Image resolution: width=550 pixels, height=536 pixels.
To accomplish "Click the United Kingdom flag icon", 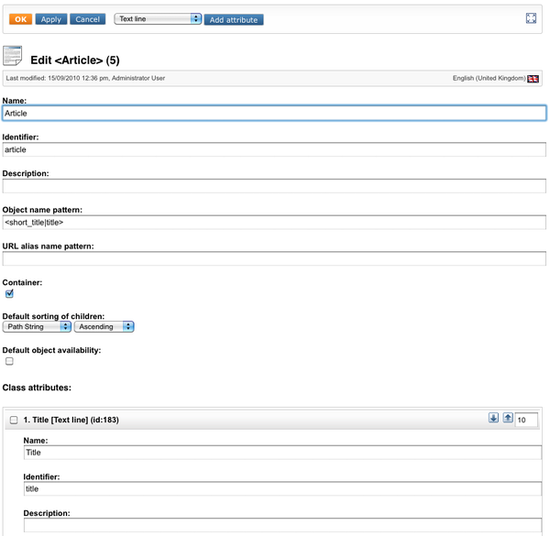I will pyautogui.click(x=533, y=79).
